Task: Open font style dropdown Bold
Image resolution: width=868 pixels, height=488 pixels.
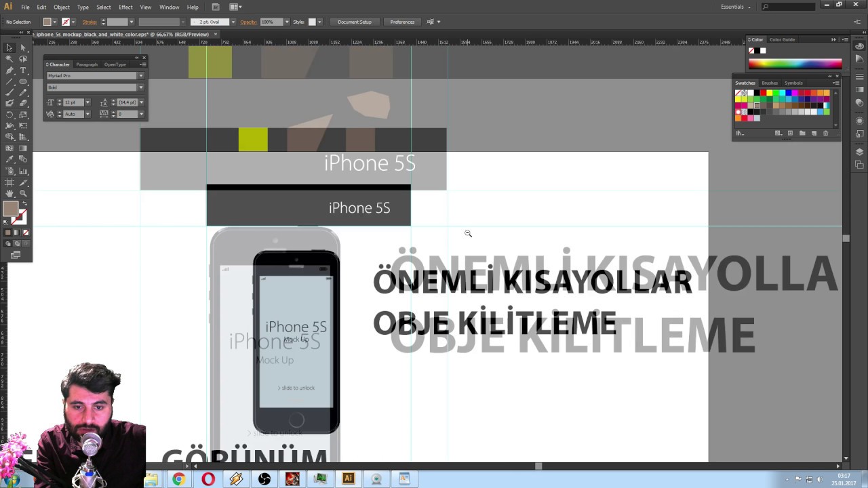Action: (x=141, y=87)
